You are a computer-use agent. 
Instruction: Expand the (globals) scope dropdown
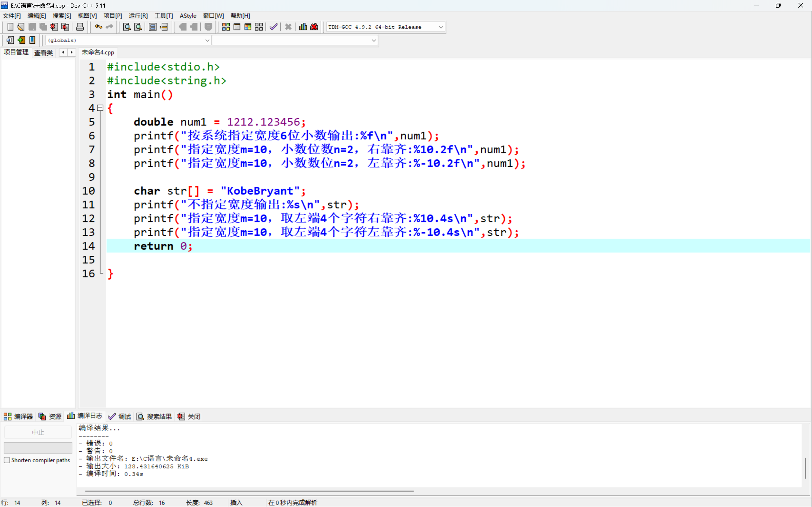click(207, 40)
